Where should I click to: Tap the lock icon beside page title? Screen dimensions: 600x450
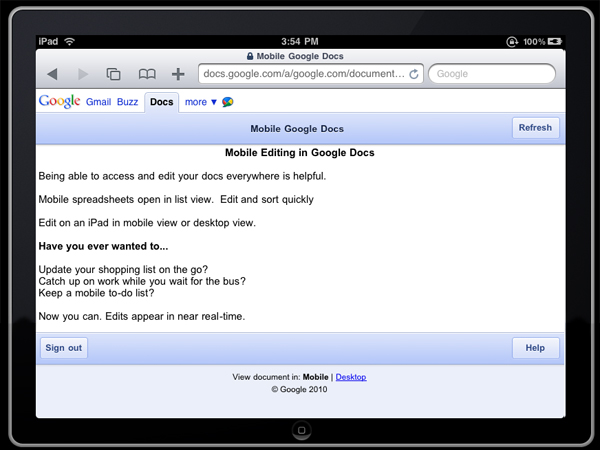[250, 56]
